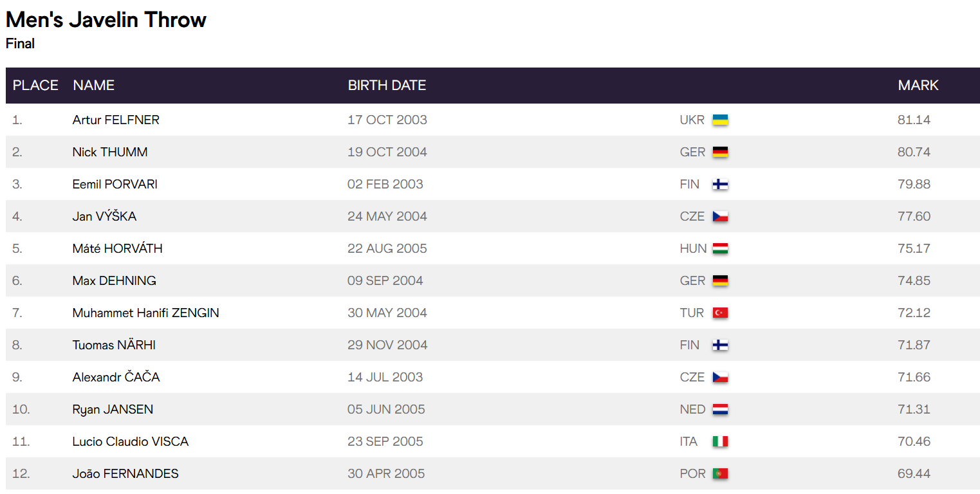The width and height of the screenshot is (980, 494).
Task: Click the Hungary flag in Máté Horváth's row
Action: click(720, 248)
